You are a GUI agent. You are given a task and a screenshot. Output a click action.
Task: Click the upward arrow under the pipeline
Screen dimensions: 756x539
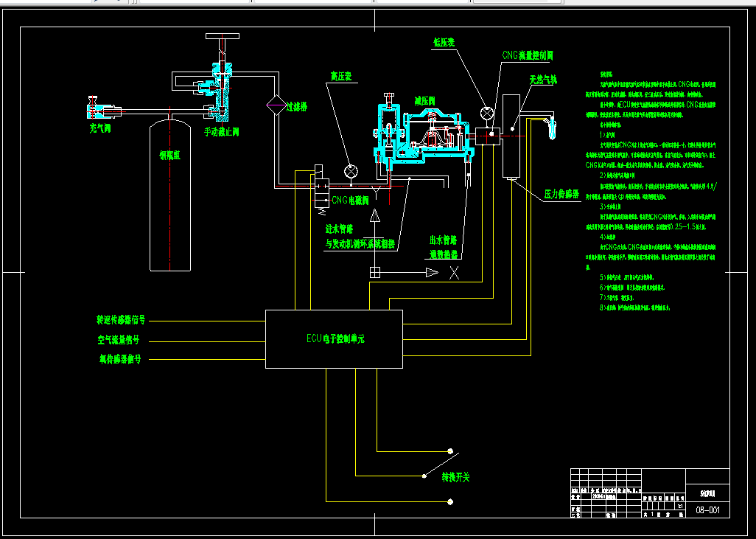(x=375, y=215)
